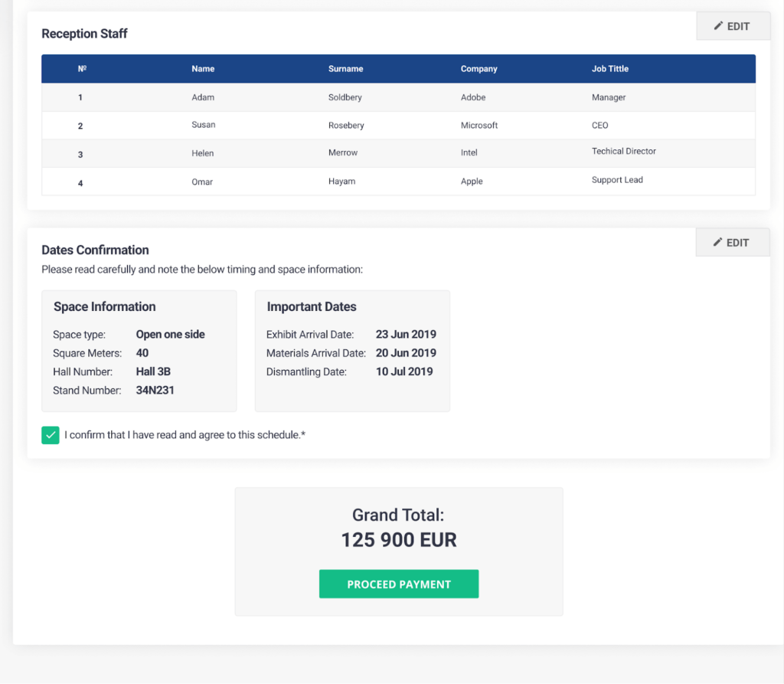Click the pencil icon in Dates Confirmation Edit
Viewport: 784px width, 684px height.
coord(717,242)
